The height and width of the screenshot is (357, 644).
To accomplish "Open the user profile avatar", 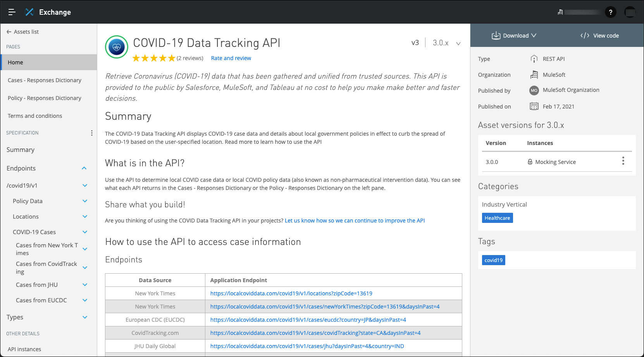I will pos(630,12).
